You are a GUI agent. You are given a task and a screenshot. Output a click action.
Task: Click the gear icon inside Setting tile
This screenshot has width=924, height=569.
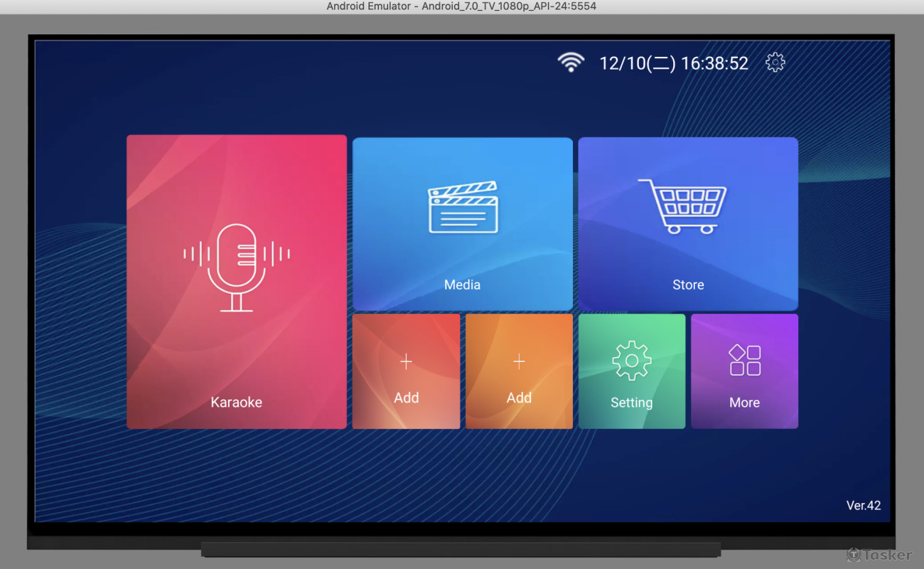(631, 359)
